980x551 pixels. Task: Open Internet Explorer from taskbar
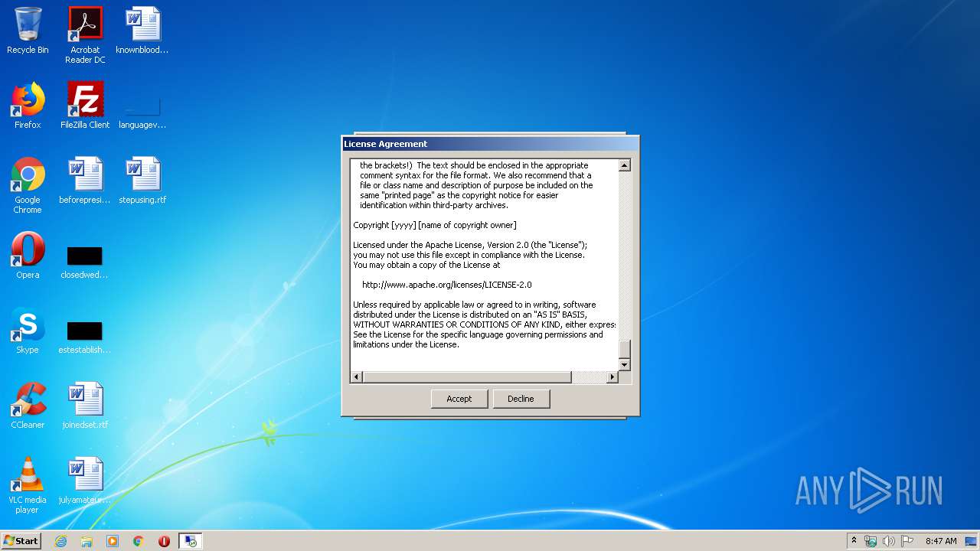(x=60, y=541)
